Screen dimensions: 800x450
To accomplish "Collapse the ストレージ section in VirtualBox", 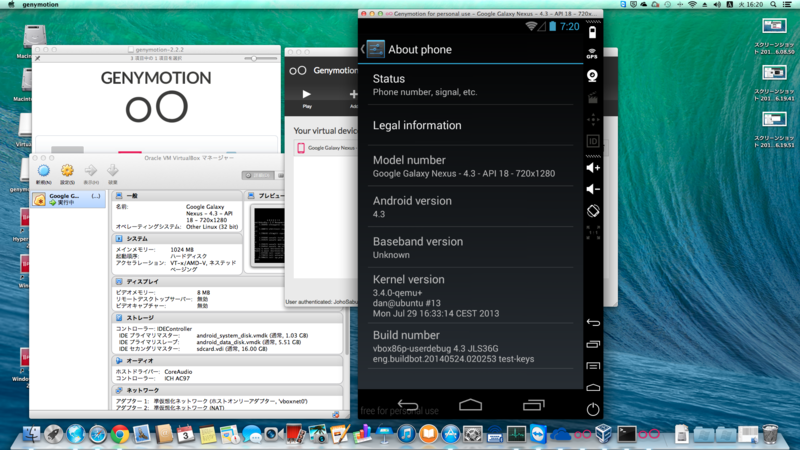I will [x=228, y=317].
